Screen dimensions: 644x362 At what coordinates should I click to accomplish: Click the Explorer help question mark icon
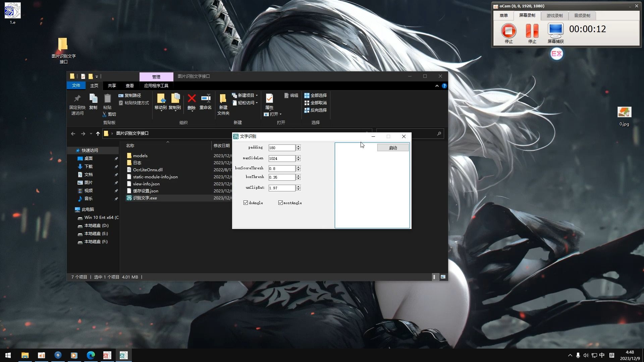444,86
